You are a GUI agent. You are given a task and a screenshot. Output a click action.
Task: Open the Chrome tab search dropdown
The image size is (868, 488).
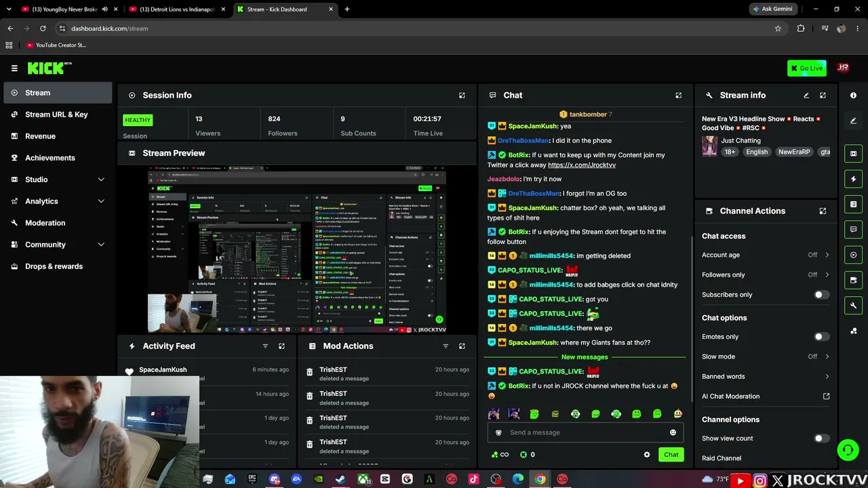9,9
